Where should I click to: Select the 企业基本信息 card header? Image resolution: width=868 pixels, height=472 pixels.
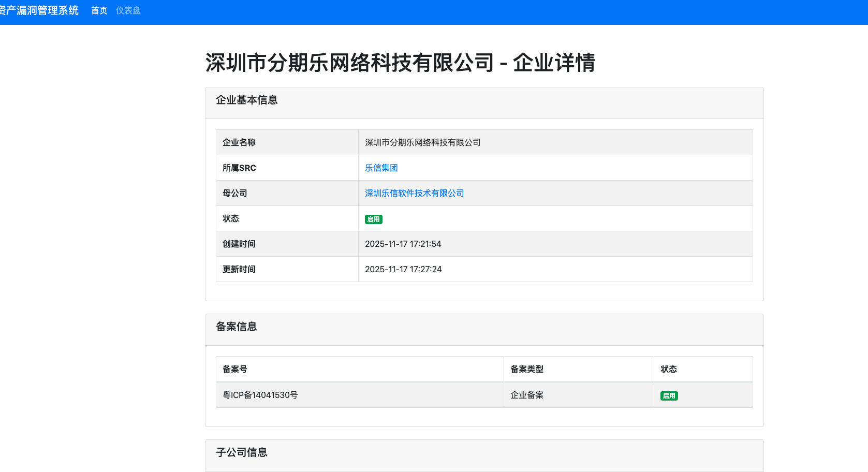tap(246, 100)
